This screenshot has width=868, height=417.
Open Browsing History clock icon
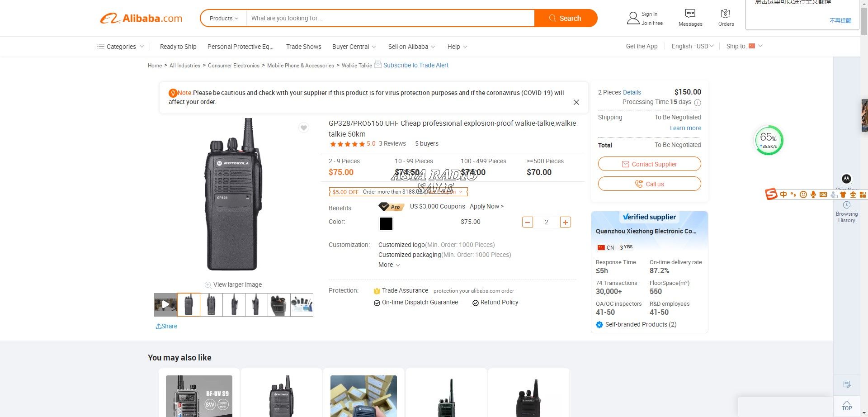tap(847, 205)
